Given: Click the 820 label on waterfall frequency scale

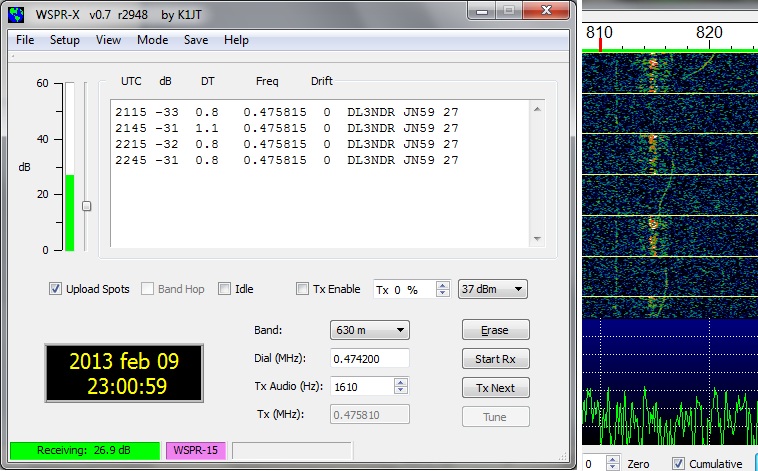Looking at the screenshot, I should pyautogui.click(x=709, y=32).
